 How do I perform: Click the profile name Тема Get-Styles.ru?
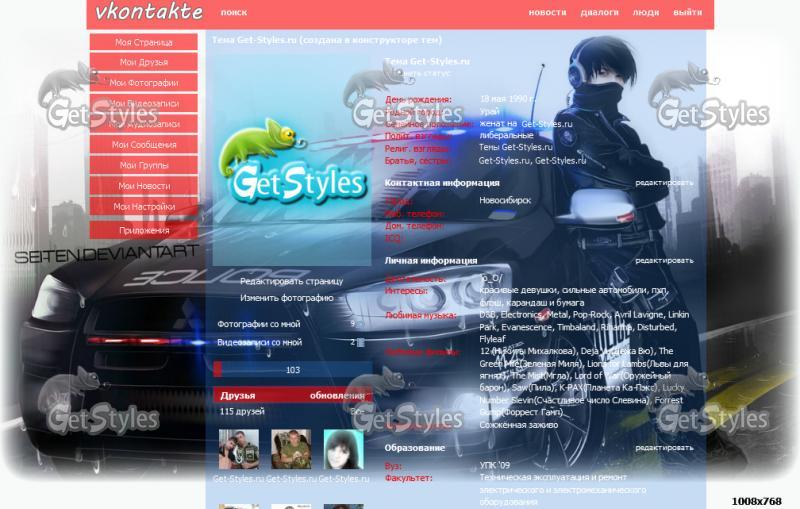[x=427, y=62]
